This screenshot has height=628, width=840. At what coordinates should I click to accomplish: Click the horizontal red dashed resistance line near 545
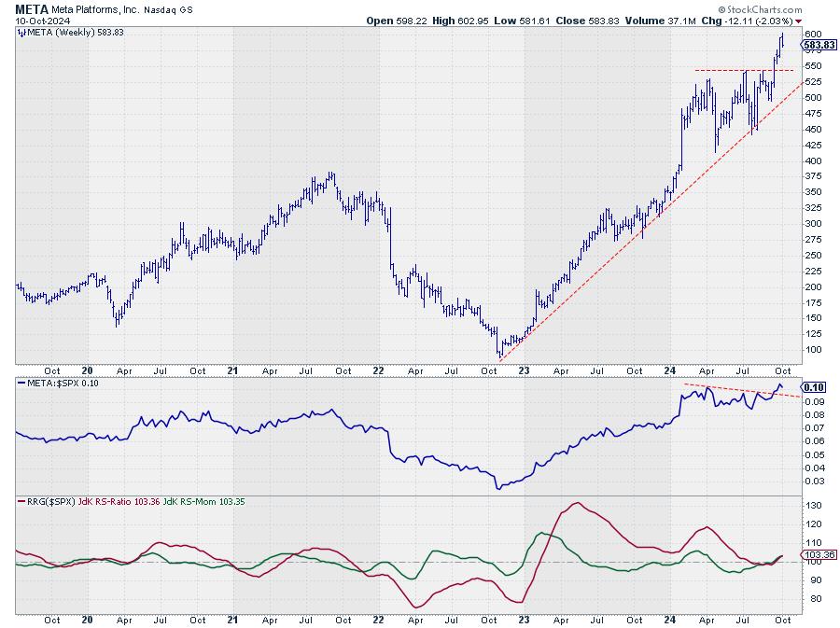point(744,70)
